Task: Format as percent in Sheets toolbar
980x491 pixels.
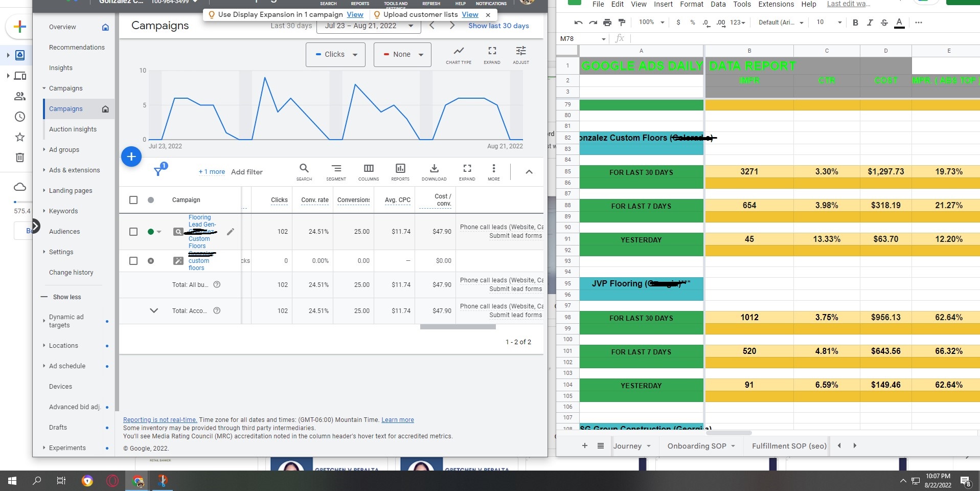Action: [693, 23]
